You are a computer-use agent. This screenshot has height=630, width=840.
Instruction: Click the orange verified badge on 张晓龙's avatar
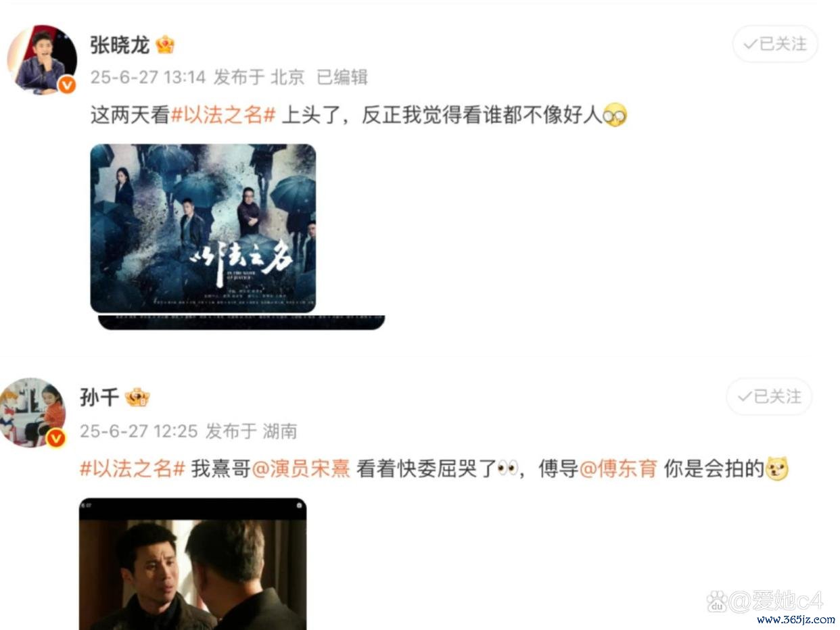[67, 85]
